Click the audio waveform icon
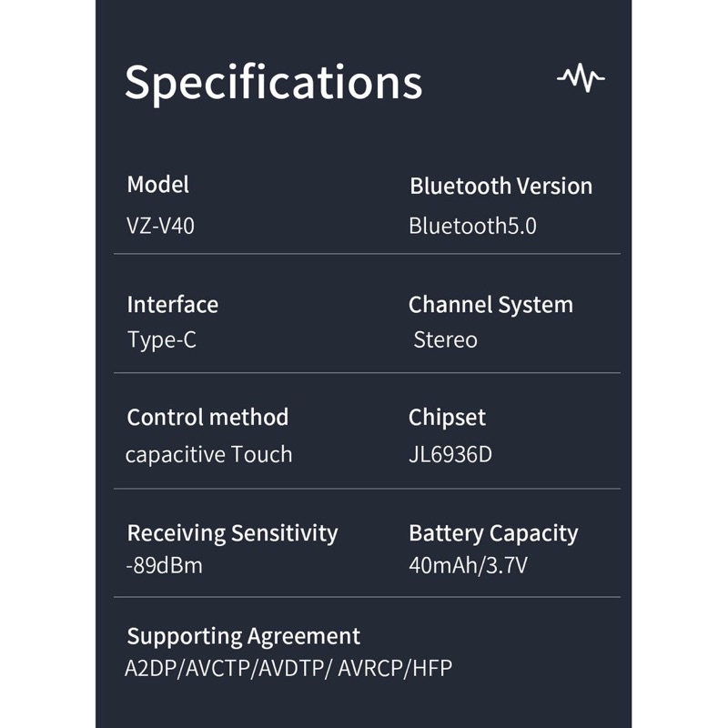The image size is (728, 728). click(581, 79)
